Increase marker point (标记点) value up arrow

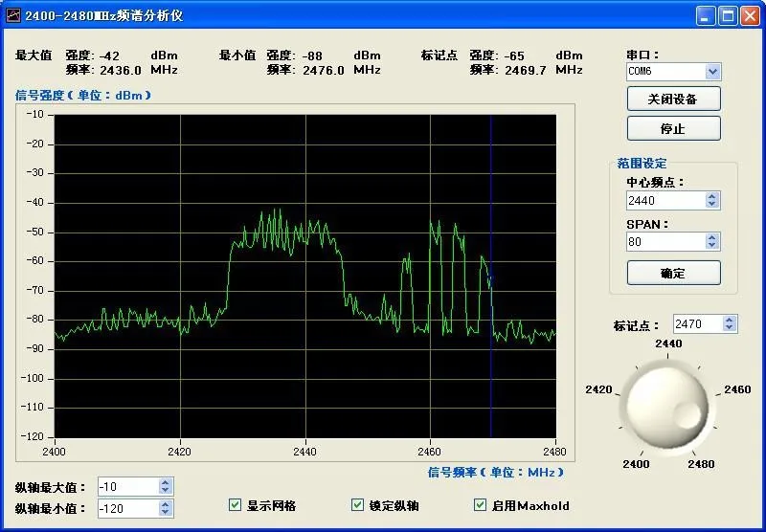(730, 320)
